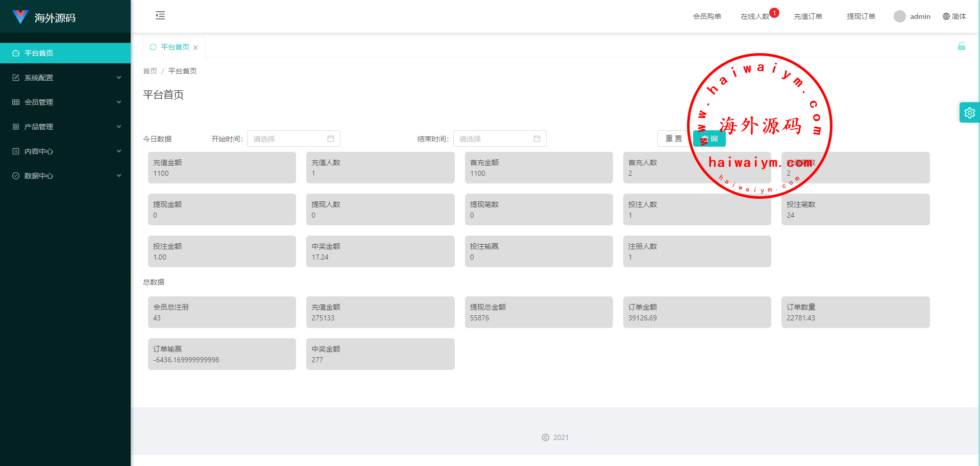Click the 重置 button
This screenshot has width=980, height=466.
pyautogui.click(x=673, y=138)
